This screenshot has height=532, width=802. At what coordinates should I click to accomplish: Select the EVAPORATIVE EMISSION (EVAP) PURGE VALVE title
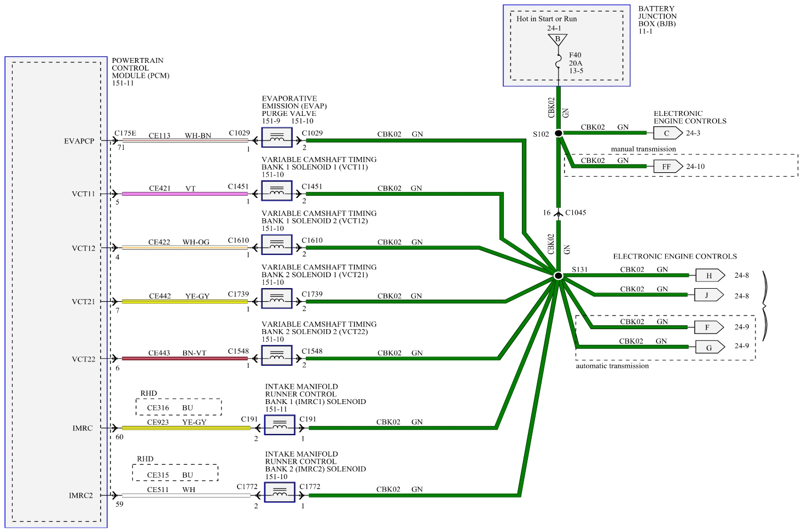click(x=294, y=106)
